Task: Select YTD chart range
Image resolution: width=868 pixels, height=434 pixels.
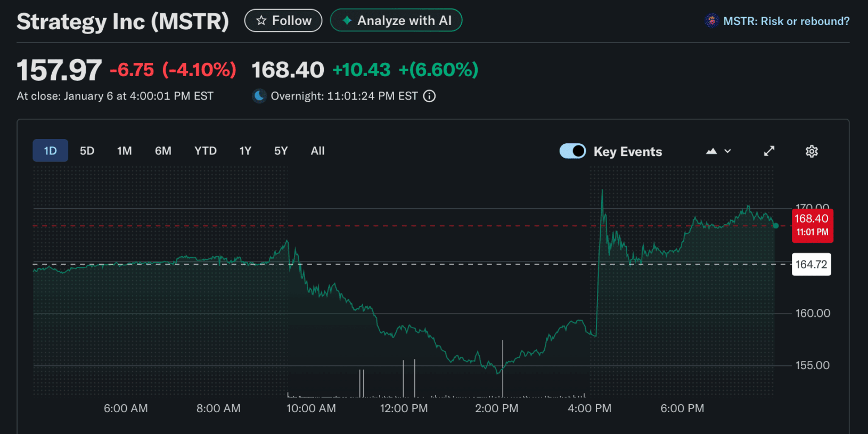Action: tap(205, 151)
